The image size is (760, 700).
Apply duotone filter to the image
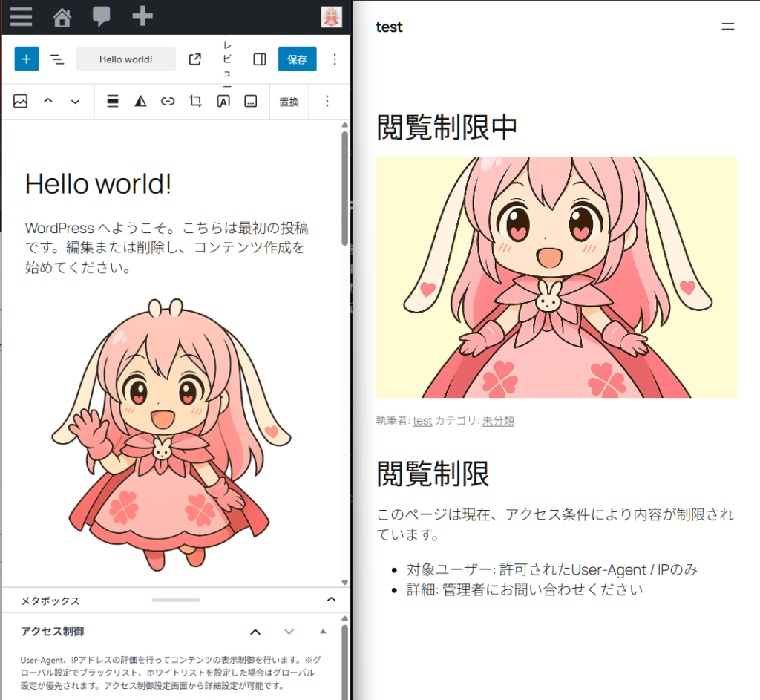(140, 102)
